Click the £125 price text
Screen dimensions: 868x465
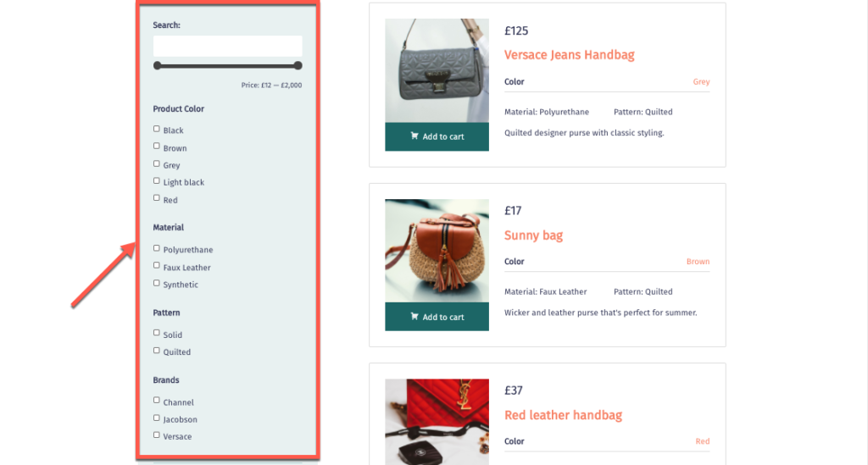(x=516, y=31)
